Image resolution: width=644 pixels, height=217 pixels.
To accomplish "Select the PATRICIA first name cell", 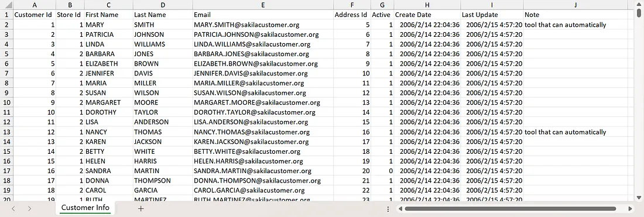I will tap(108, 35).
